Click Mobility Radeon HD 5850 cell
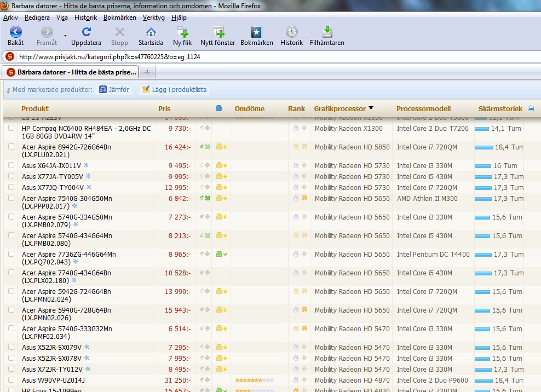This screenshot has width=541, height=392. (x=352, y=147)
